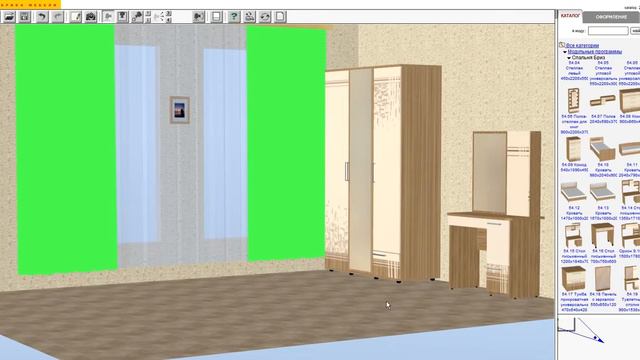Viewport: 640px width, 360px height.
Task: Click the empty rectangle frame toolbar icon
Action: pyautogui.click(x=216, y=17)
